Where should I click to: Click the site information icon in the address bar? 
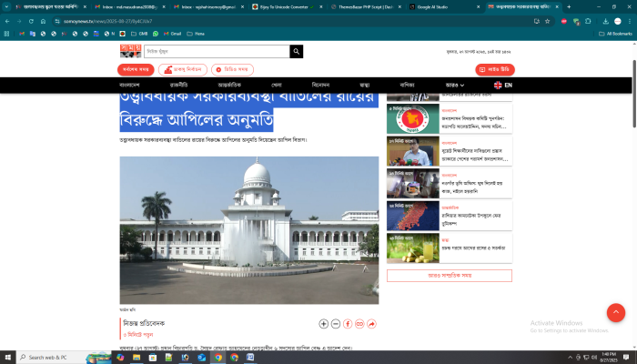[57, 21]
